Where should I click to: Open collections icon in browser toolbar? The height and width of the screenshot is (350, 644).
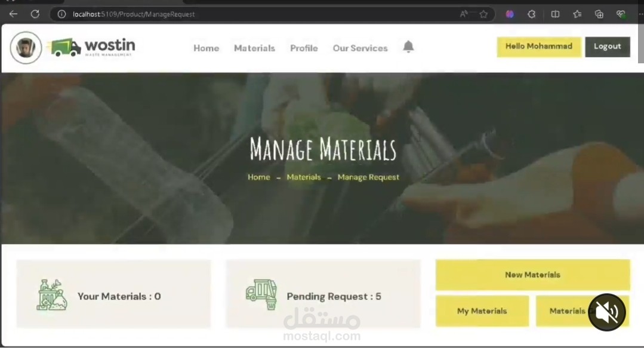599,14
